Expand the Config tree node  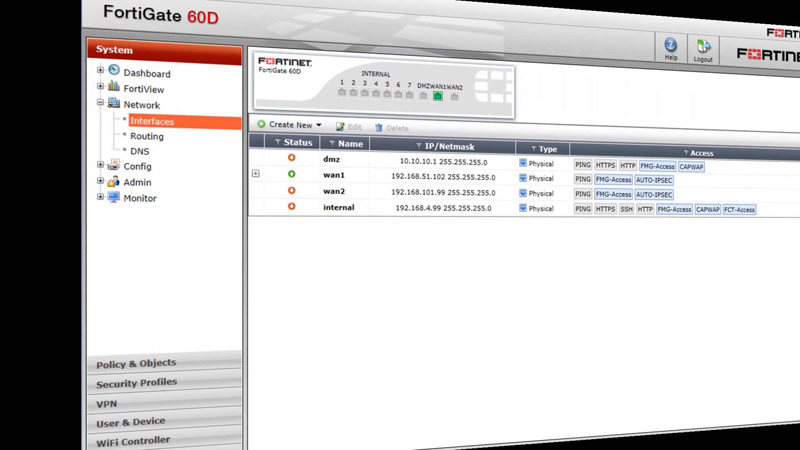pyautogui.click(x=101, y=165)
